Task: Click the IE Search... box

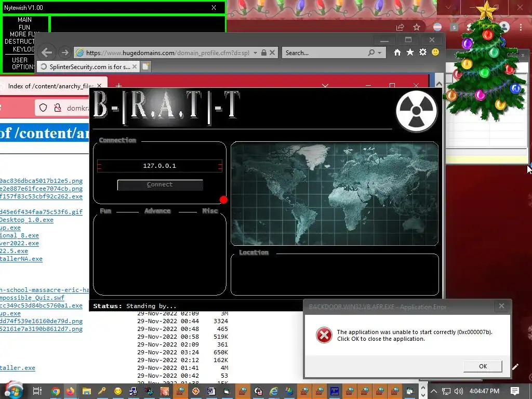Action: point(325,53)
